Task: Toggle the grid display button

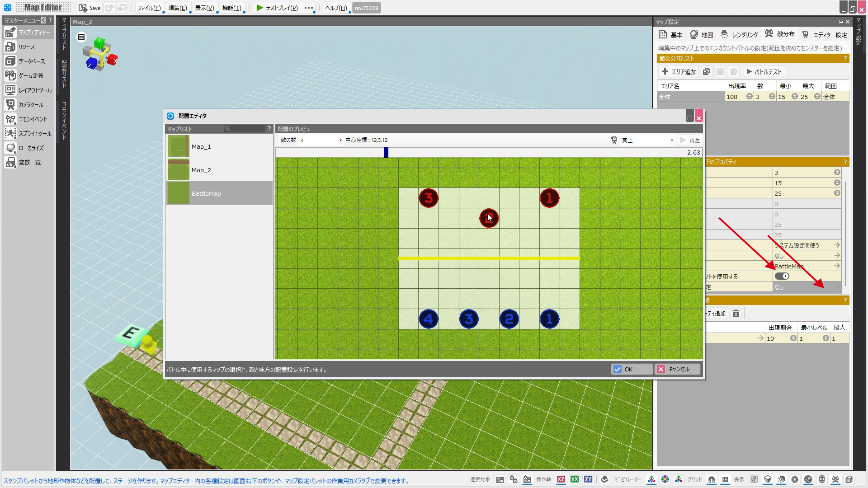Action: (725, 479)
